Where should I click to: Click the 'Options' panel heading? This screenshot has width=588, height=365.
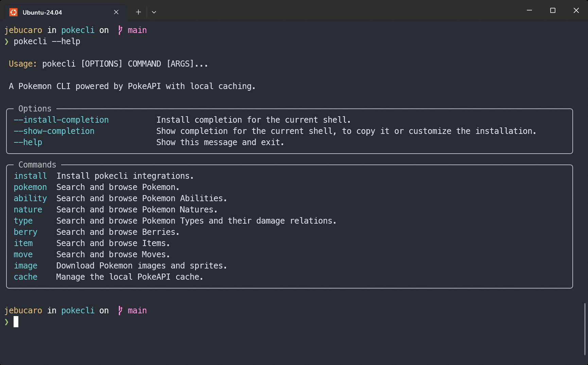(x=35, y=109)
